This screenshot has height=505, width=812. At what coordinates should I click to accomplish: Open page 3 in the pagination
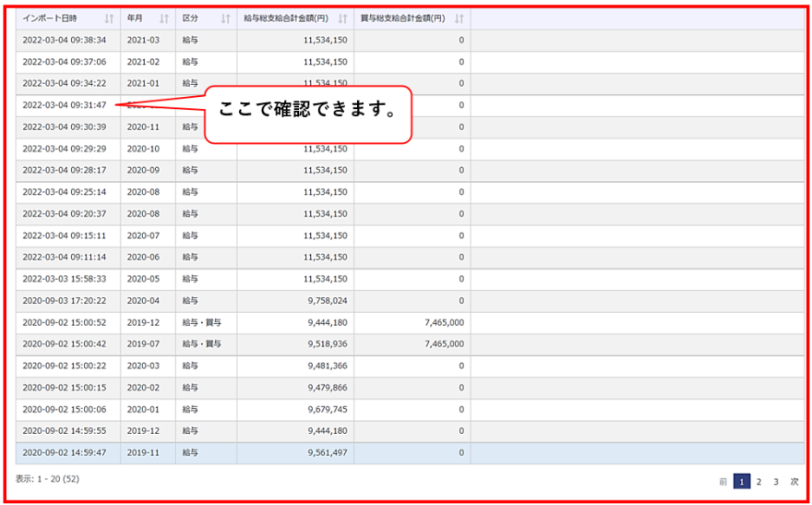click(777, 481)
